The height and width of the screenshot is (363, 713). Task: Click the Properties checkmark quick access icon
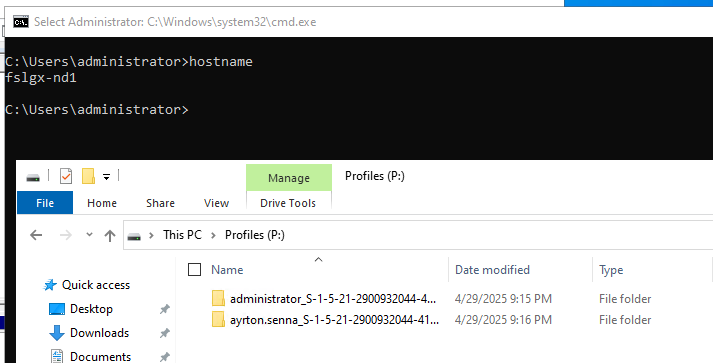[66, 176]
